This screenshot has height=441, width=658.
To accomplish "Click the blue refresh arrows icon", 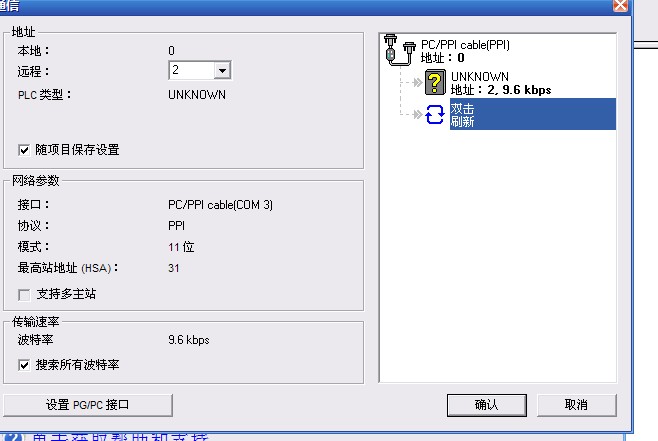I will click(x=435, y=114).
